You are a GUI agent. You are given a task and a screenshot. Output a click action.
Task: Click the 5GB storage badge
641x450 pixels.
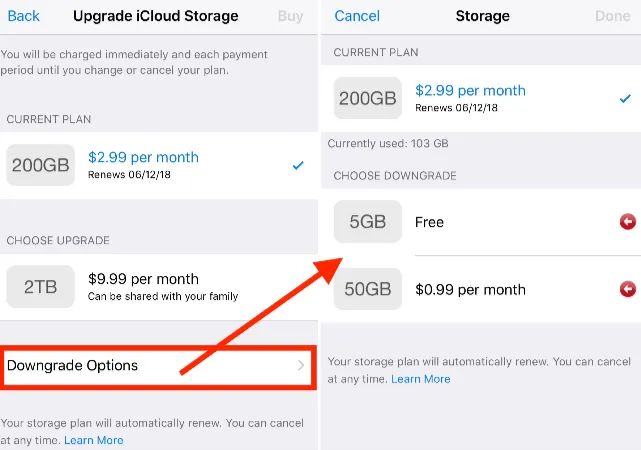(x=367, y=222)
